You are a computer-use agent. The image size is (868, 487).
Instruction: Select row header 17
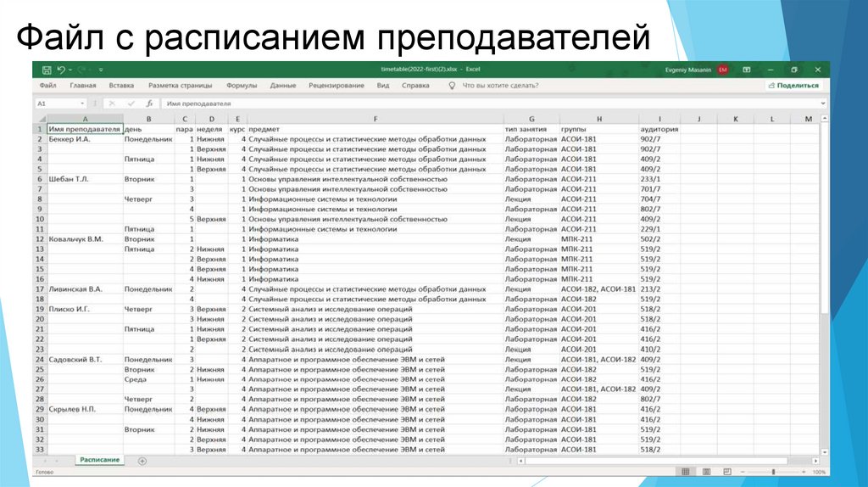pyautogui.click(x=40, y=289)
